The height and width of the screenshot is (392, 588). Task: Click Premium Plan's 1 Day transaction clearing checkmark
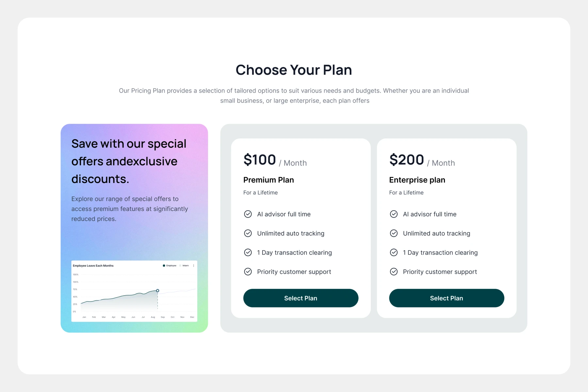(x=248, y=253)
